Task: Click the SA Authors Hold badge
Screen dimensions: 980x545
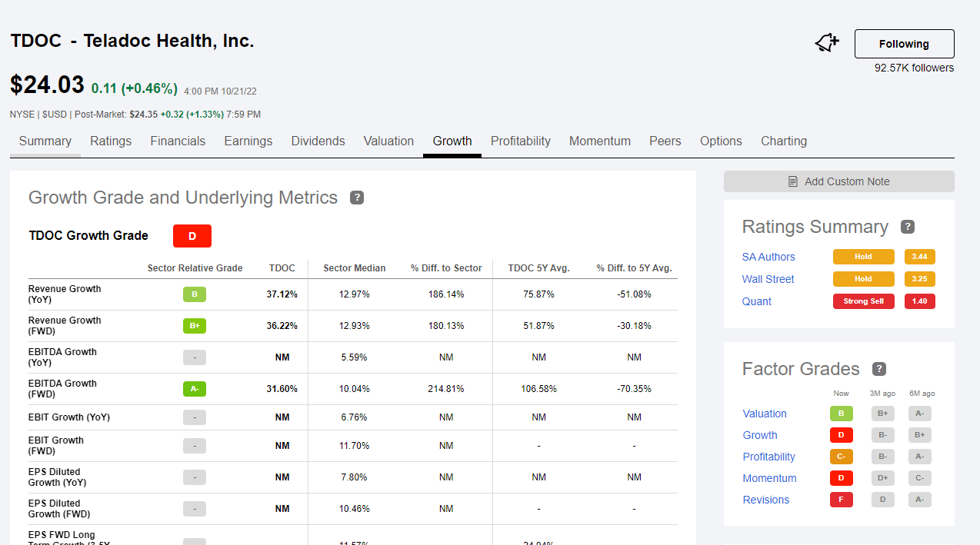Action: click(864, 257)
